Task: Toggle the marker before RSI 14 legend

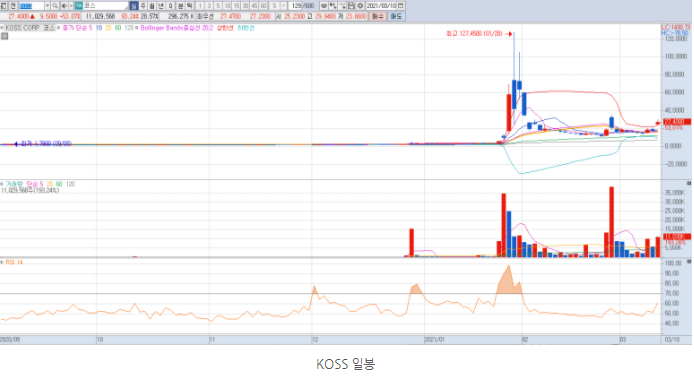Action: pos(2,262)
